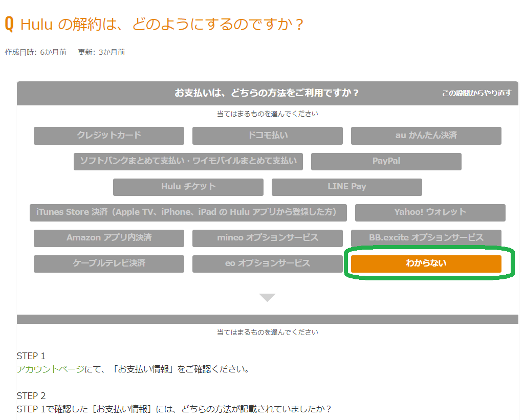
Task: Choose BB.excite オプションサービス button
Action: tap(426, 238)
